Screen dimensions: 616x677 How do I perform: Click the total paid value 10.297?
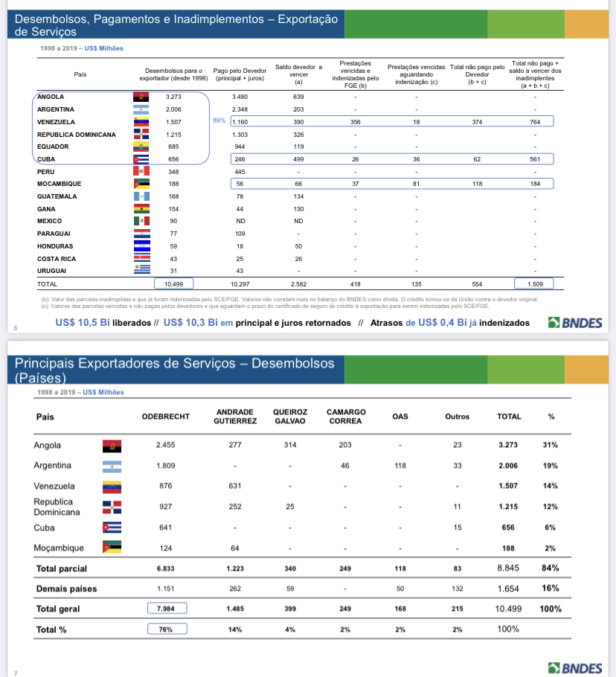[x=240, y=284]
